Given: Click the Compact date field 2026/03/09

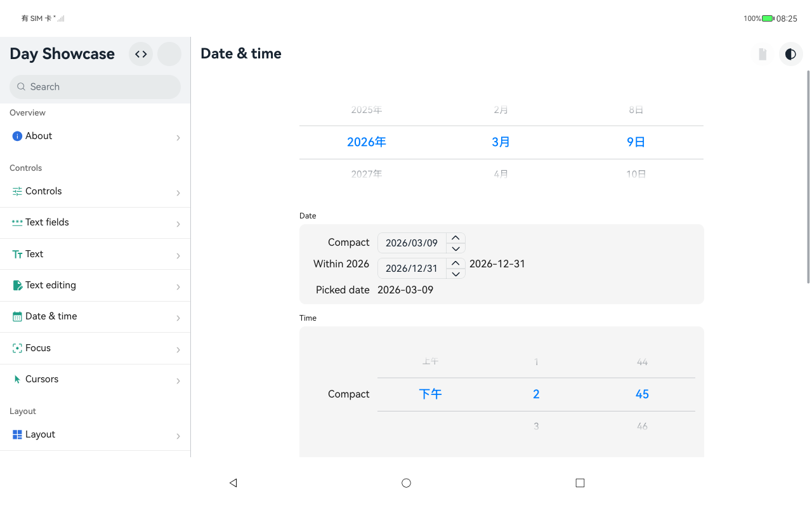Looking at the screenshot, I should pyautogui.click(x=412, y=243).
